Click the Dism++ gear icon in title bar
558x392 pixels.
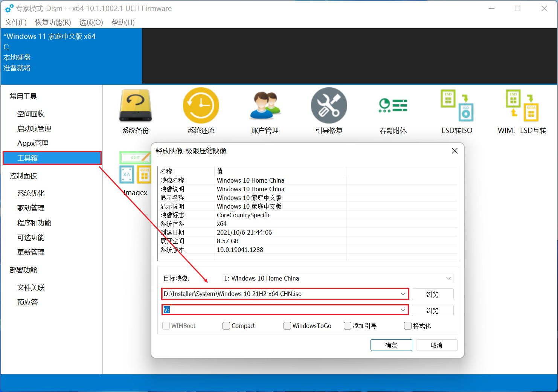9,8
